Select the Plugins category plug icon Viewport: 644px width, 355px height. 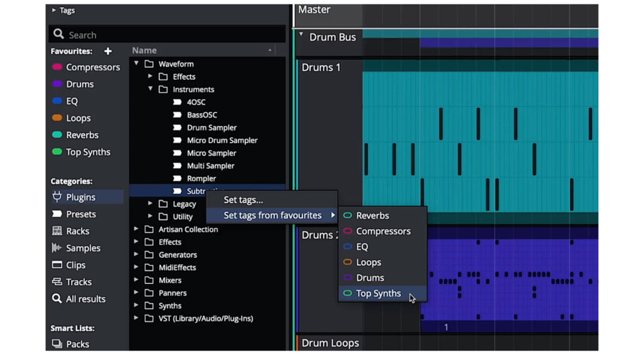[x=57, y=197]
